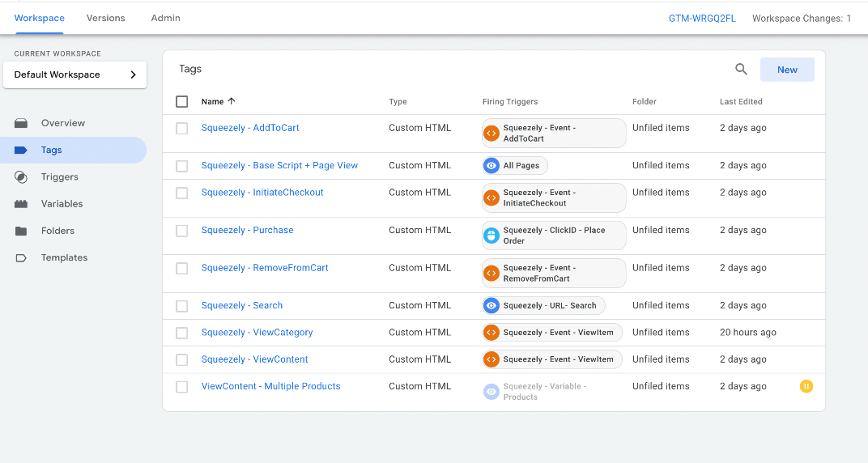
Task: Open the Squeezely - ClickID - Place Order trigger
Action: [x=554, y=236]
